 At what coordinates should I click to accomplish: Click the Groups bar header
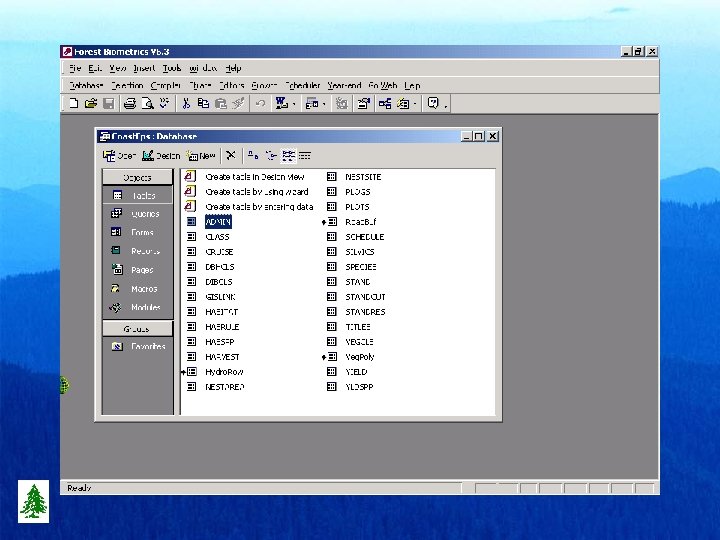click(x=137, y=328)
